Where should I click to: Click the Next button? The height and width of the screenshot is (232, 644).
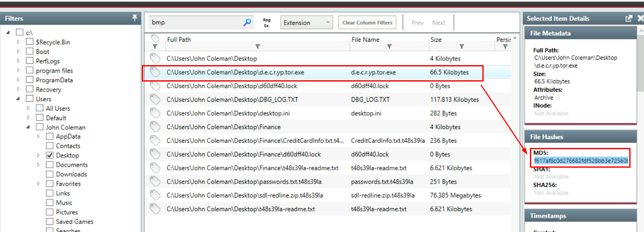(439, 23)
